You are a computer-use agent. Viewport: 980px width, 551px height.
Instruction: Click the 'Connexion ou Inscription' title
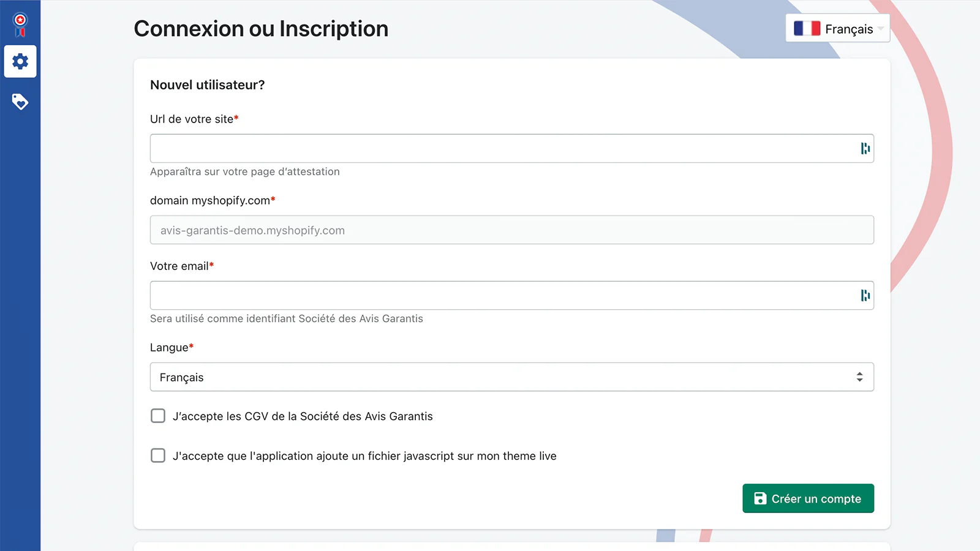click(x=261, y=29)
